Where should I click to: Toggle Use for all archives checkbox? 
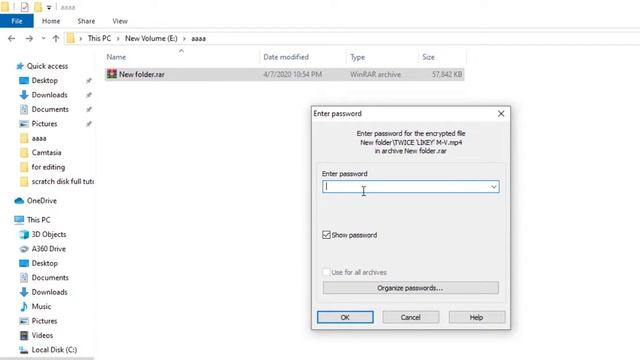326,272
